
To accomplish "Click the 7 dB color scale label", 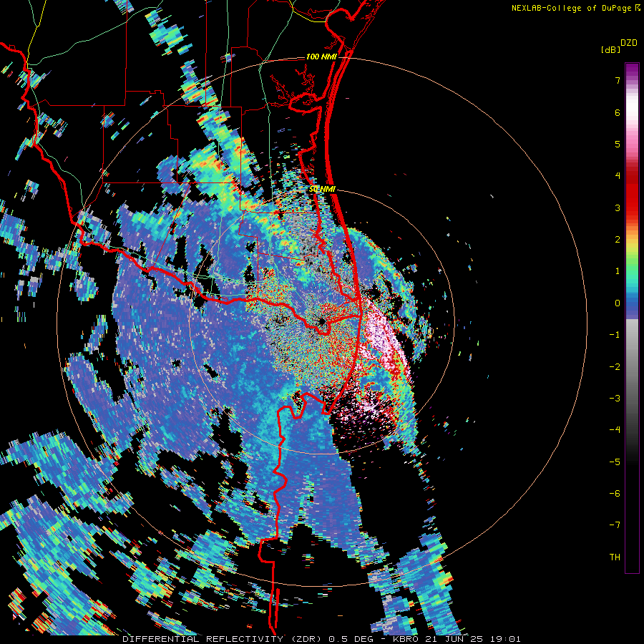I will (x=618, y=80).
